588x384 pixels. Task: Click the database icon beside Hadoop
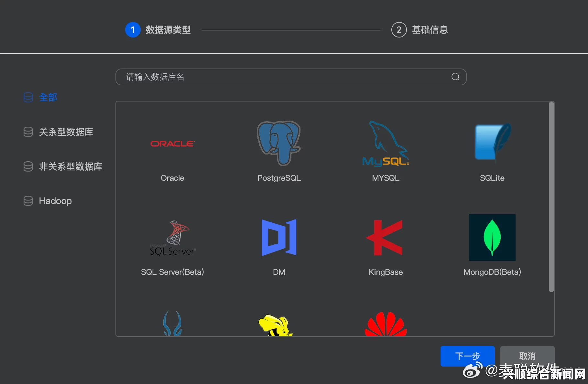click(x=28, y=201)
